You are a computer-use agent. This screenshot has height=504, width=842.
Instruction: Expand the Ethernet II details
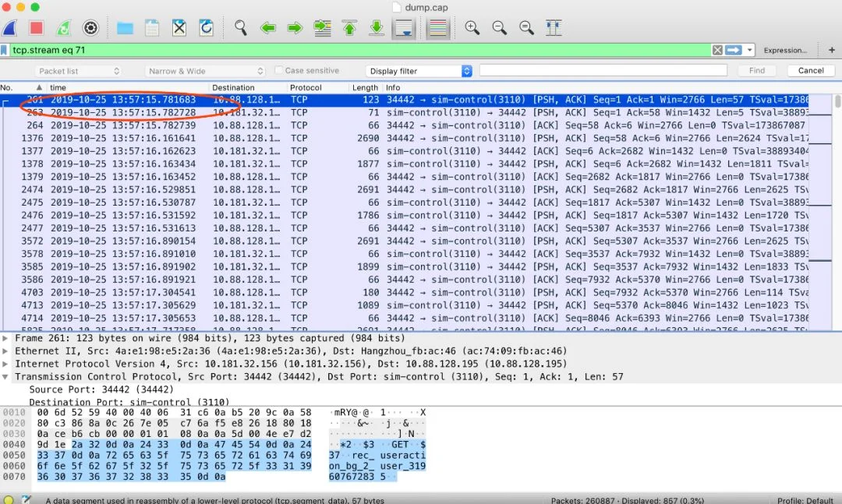5,351
